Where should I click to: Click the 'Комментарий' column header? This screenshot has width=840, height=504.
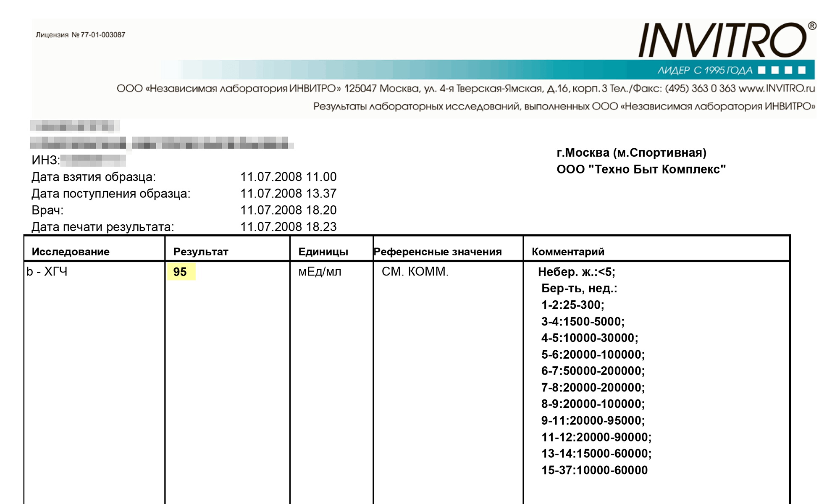click(568, 252)
